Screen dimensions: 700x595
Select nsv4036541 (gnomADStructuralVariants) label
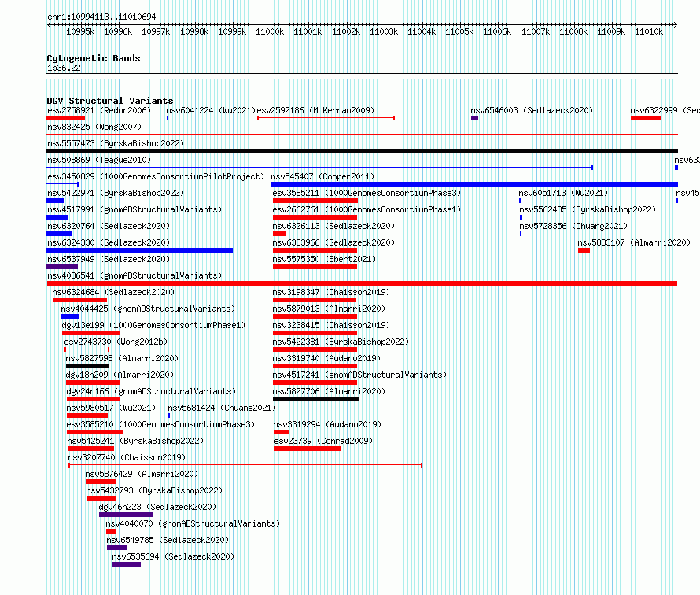[134, 275]
